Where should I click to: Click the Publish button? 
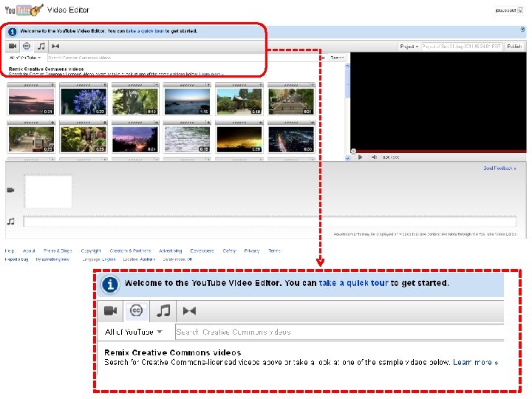pos(514,46)
